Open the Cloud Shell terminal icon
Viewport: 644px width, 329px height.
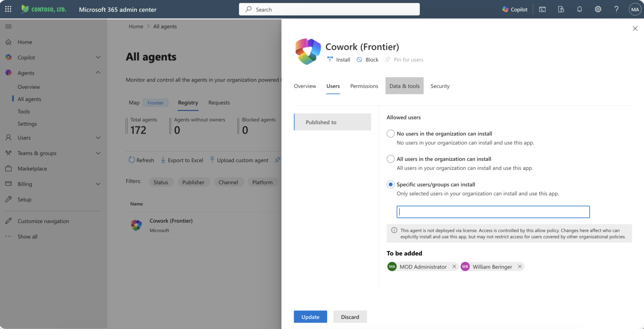[x=542, y=9]
